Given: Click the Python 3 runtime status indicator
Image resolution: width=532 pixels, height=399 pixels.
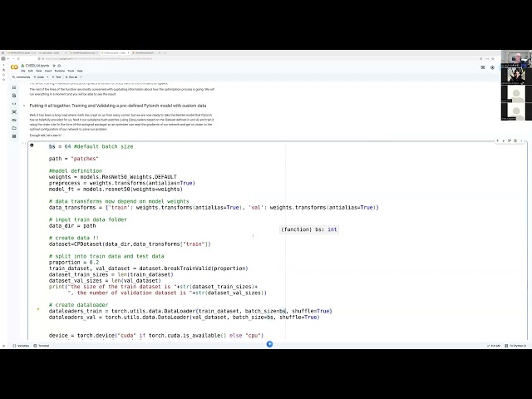Looking at the screenshot, I should [515, 346].
